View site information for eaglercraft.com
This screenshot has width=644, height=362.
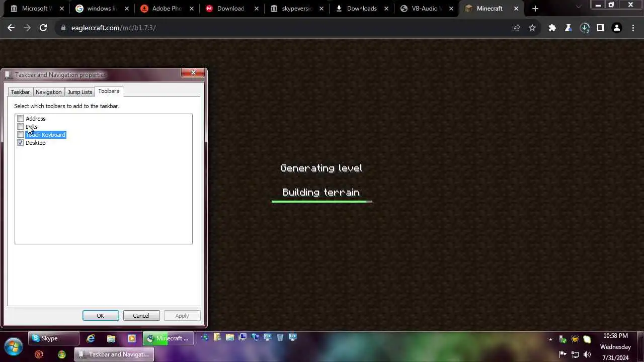pos(63,28)
